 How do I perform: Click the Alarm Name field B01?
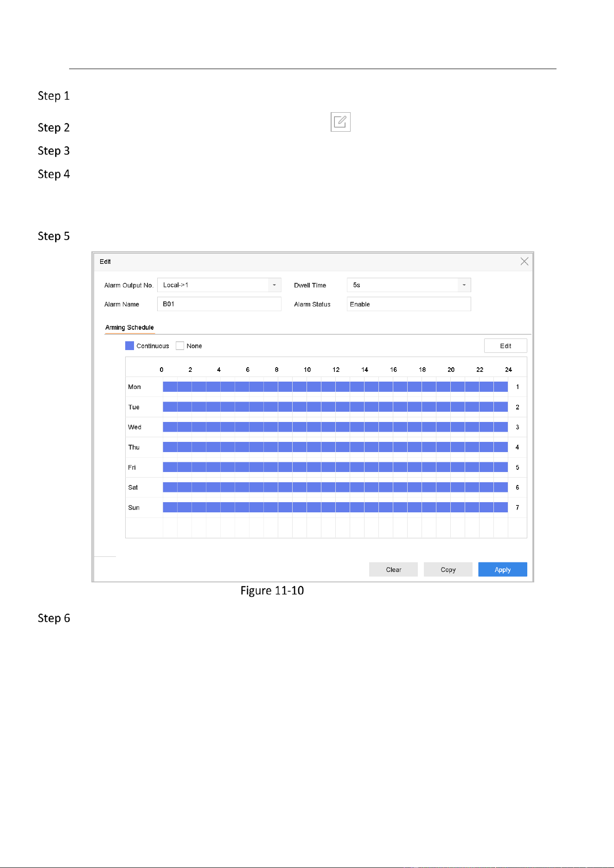pyautogui.click(x=219, y=304)
